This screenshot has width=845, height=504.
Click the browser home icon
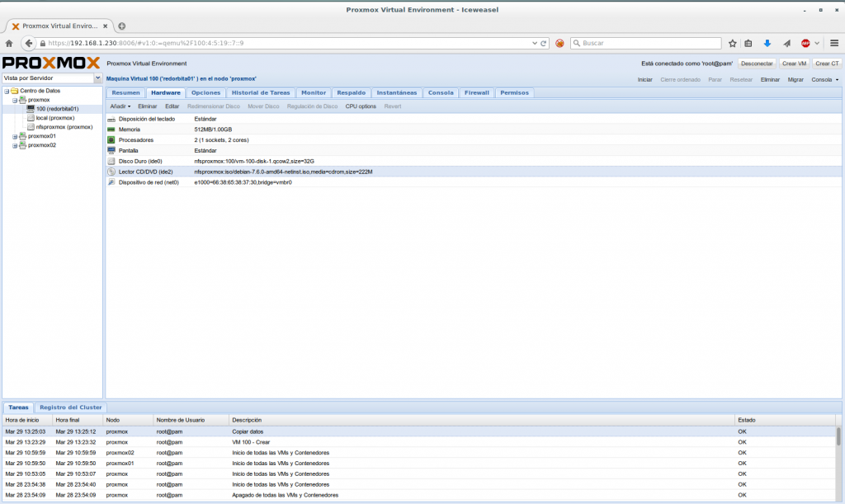click(9, 43)
